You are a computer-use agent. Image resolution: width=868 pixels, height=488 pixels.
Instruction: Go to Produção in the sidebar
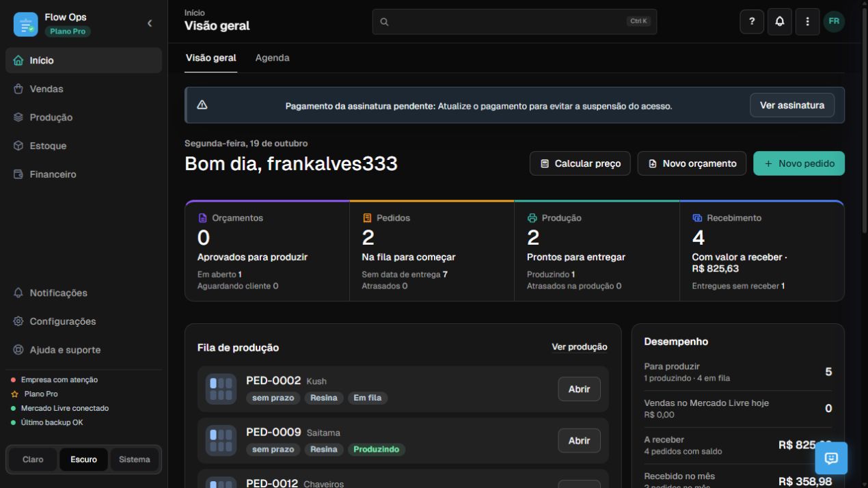84,118
